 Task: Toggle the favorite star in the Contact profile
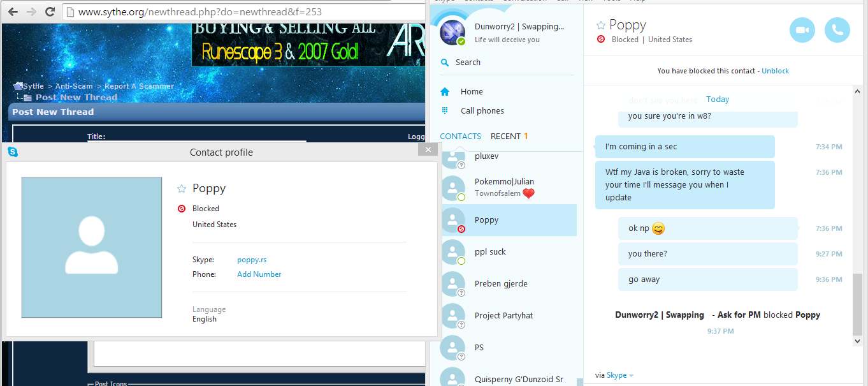(x=182, y=188)
